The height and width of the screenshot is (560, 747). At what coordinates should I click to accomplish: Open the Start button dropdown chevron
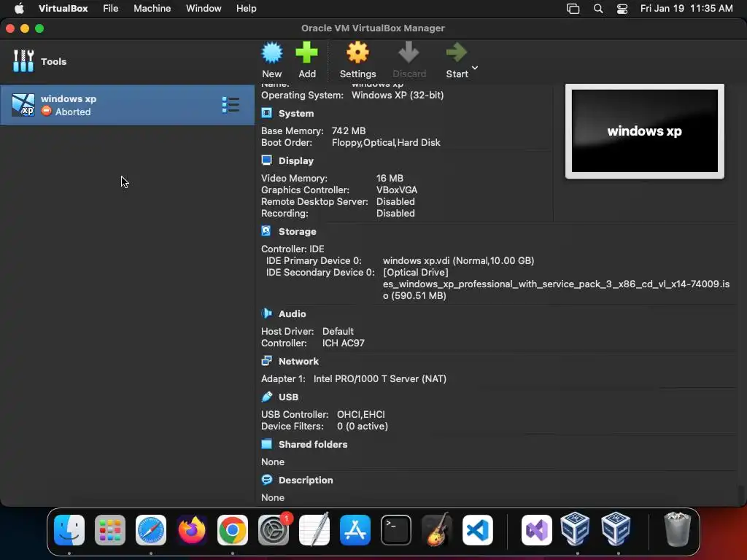(x=475, y=68)
